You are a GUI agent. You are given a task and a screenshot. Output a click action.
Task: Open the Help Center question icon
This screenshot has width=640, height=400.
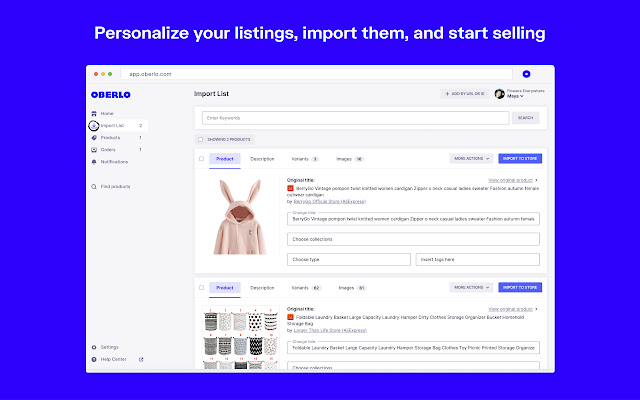94,360
